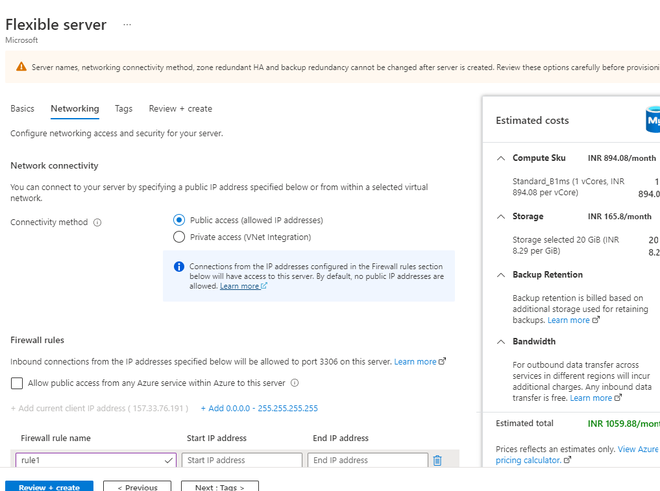Image resolution: width=660 pixels, height=491 pixels.
Task: Click the blue info icon in connections notice
Action: 179,267
